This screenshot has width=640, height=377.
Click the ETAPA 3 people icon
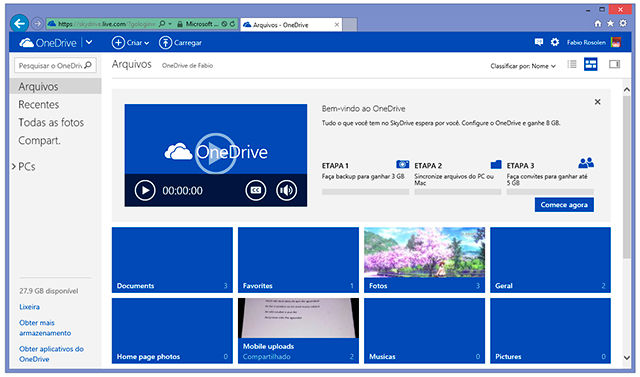[586, 163]
